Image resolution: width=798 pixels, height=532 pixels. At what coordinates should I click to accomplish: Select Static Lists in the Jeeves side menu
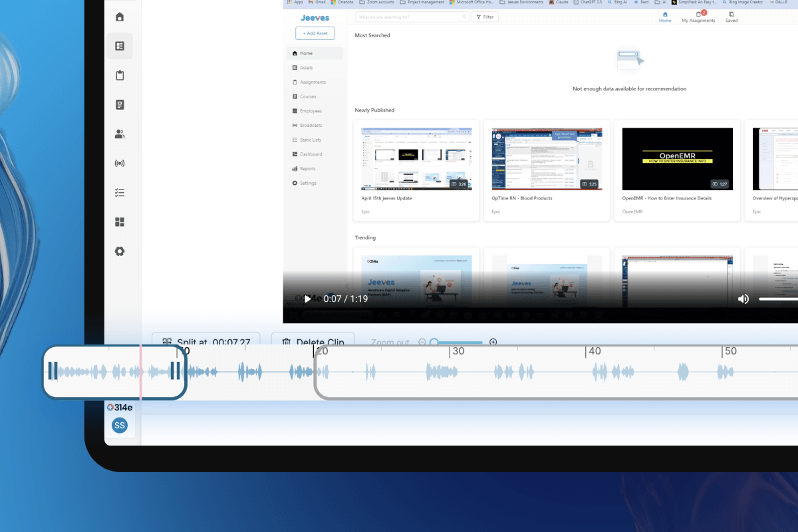click(x=315, y=140)
